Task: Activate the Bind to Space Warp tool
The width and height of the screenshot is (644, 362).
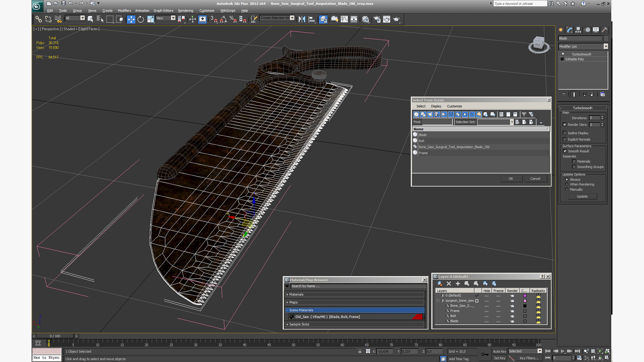Action: [58, 19]
